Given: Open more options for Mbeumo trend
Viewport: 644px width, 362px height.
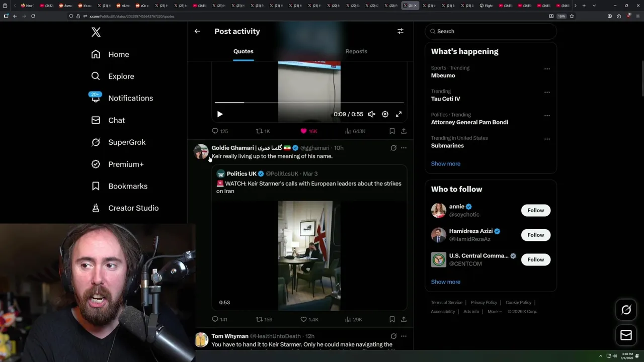Looking at the screenshot, I should [547, 69].
